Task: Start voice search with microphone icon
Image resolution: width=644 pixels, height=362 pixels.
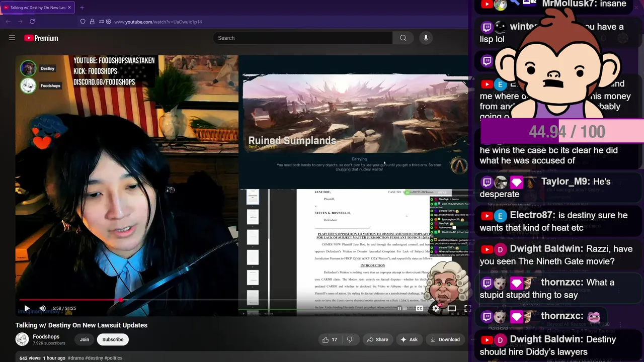Action: (x=426, y=38)
